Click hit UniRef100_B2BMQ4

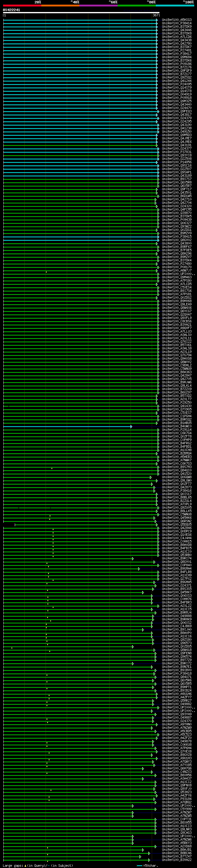177,453
